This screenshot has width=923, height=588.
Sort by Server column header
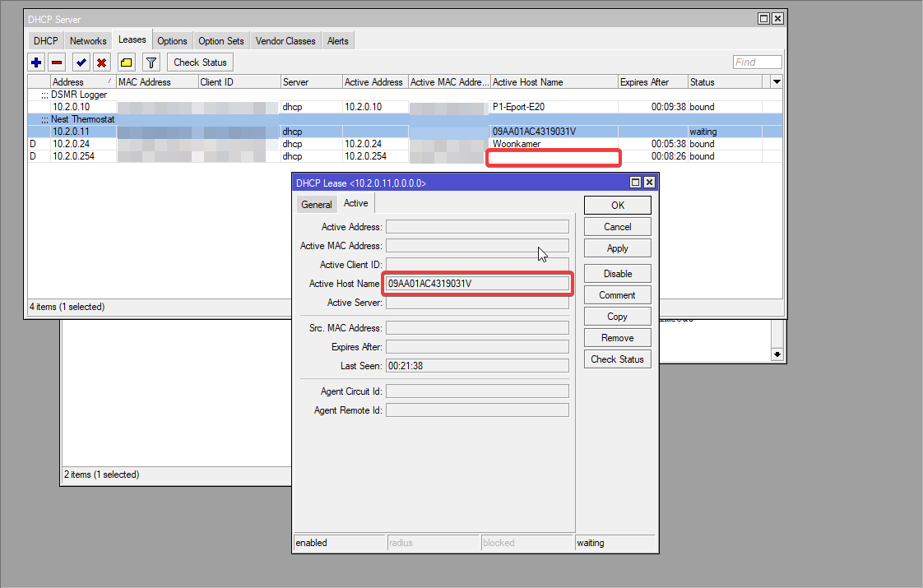pyautogui.click(x=312, y=81)
